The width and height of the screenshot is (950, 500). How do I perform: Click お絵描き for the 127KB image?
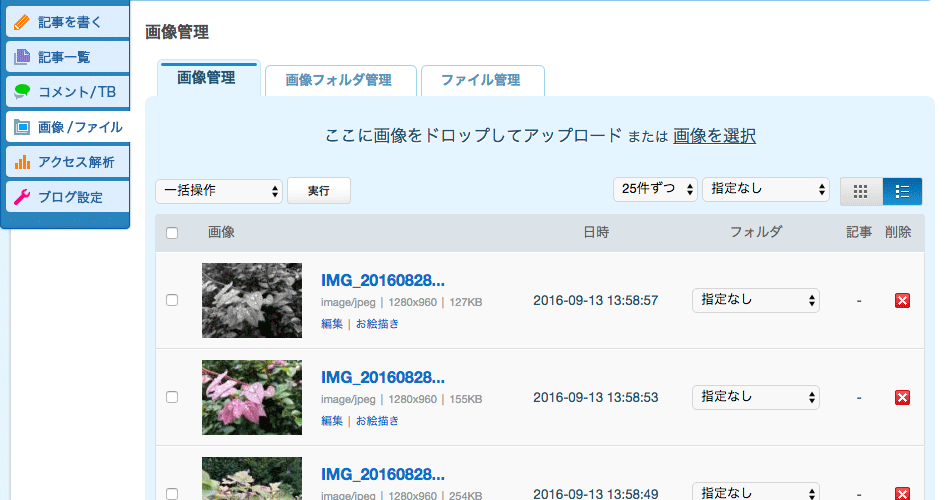pos(377,324)
